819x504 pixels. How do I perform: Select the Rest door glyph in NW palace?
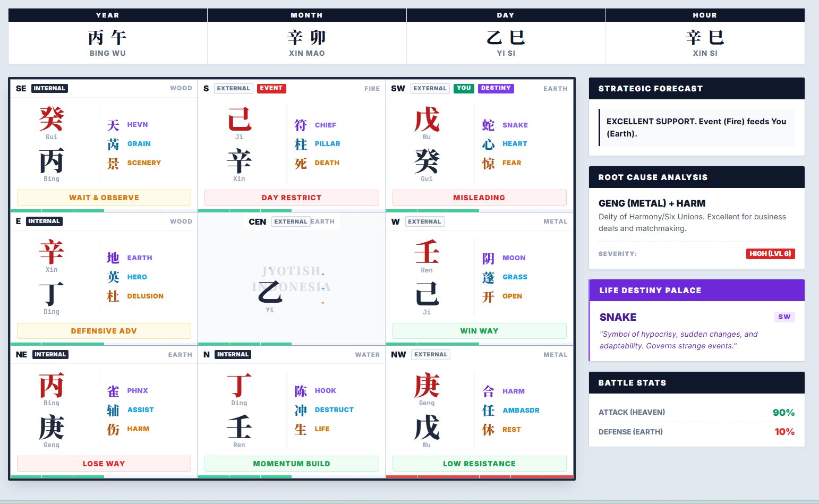pos(488,430)
